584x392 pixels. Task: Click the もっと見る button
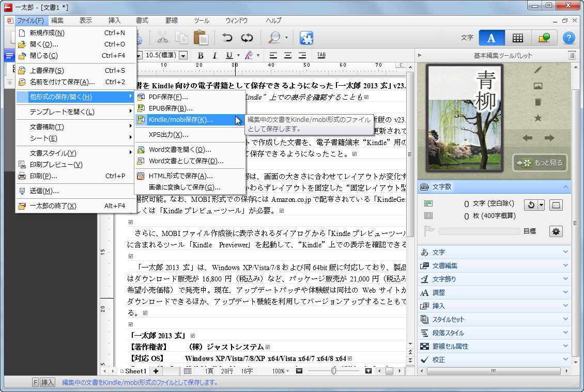click(539, 163)
